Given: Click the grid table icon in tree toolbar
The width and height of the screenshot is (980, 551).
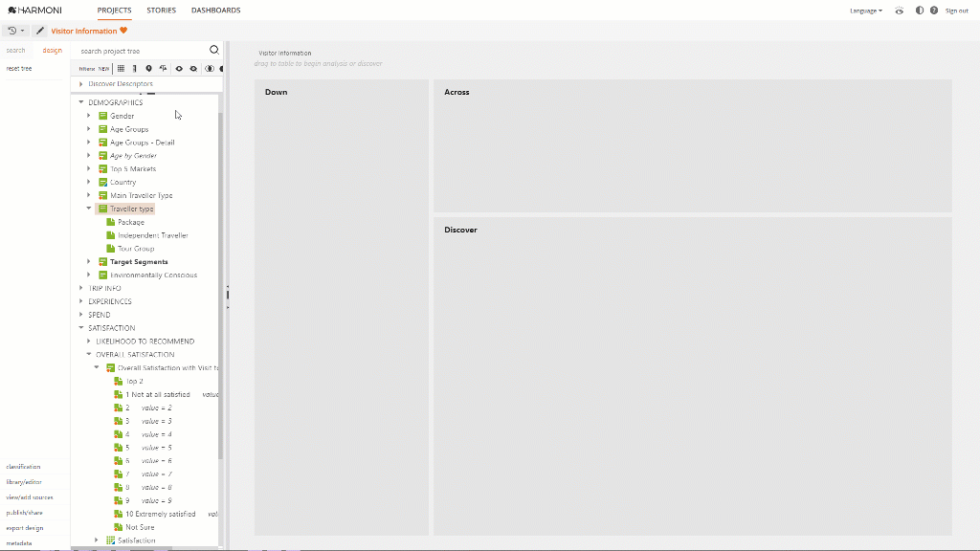Looking at the screenshot, I should point(121,69).
